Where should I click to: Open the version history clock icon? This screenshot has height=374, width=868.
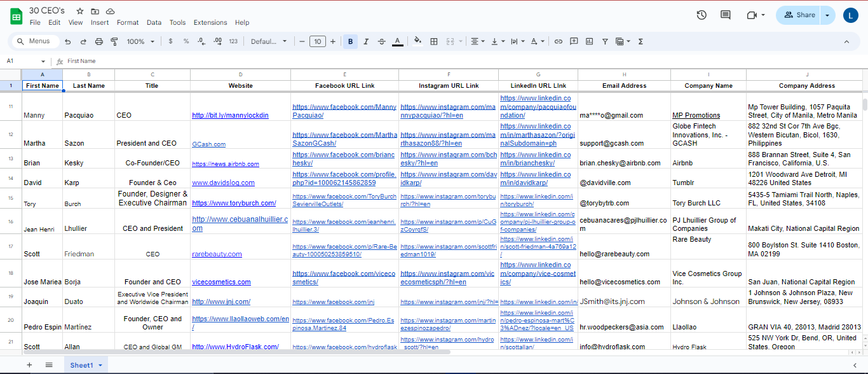coord(702,15)
